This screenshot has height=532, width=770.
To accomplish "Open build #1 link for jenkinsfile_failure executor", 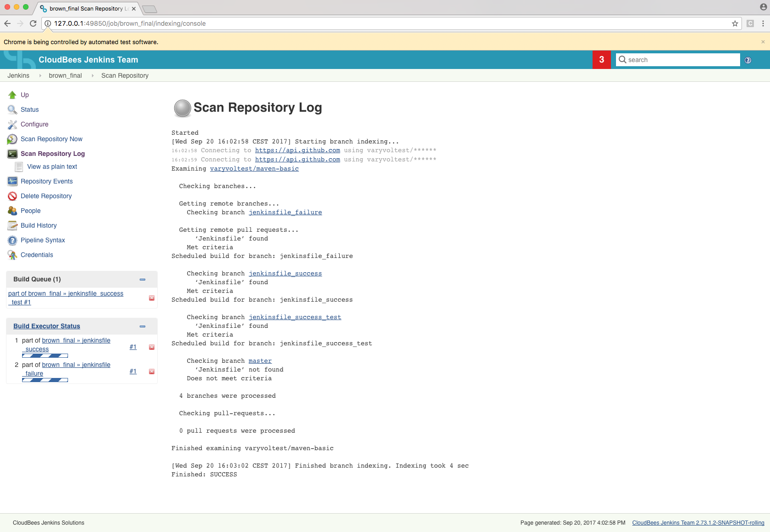I will click(133, 371).
